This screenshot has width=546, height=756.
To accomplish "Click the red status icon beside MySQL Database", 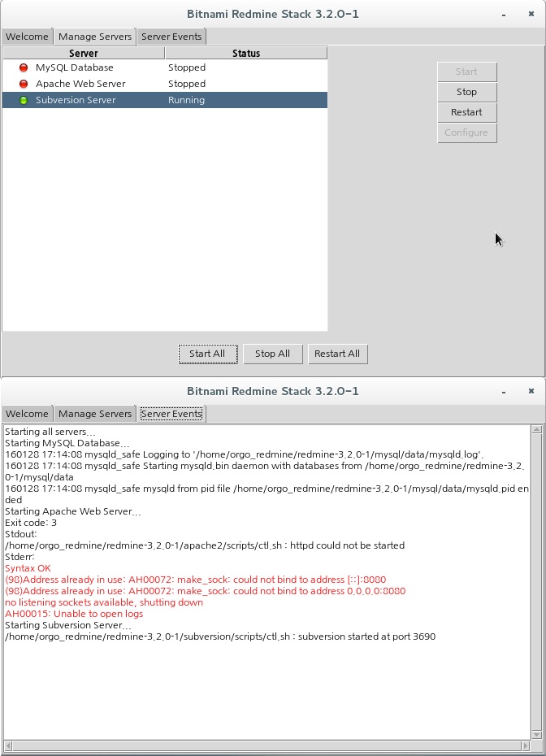I will pyautogui.click(x=24, y=67).
